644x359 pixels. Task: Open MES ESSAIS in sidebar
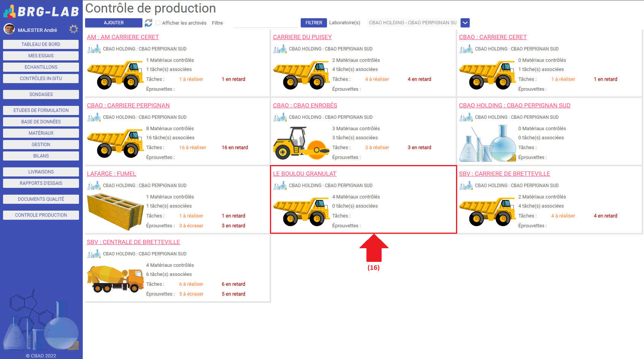(41, 56)
